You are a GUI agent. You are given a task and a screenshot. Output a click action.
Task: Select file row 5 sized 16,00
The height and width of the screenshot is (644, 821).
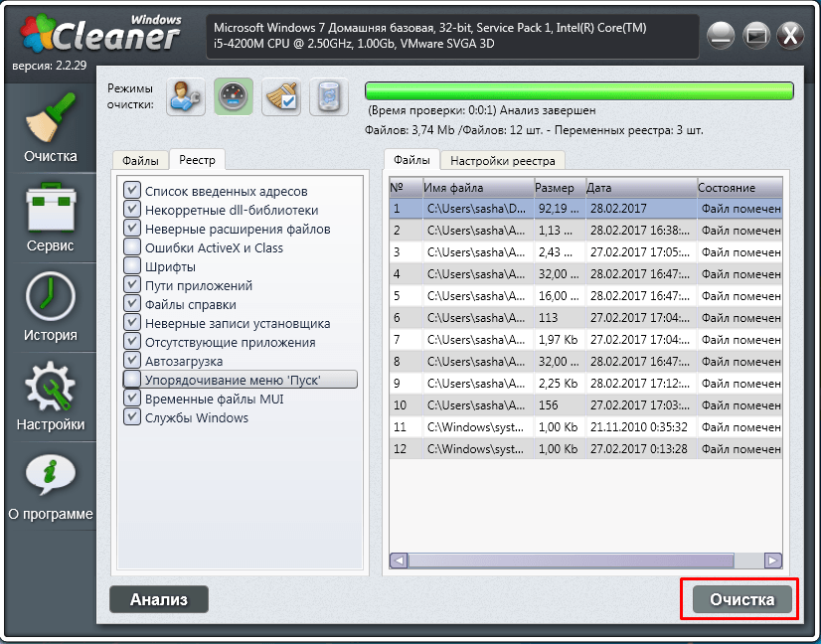pyautogui.click(x=585, y=296)
